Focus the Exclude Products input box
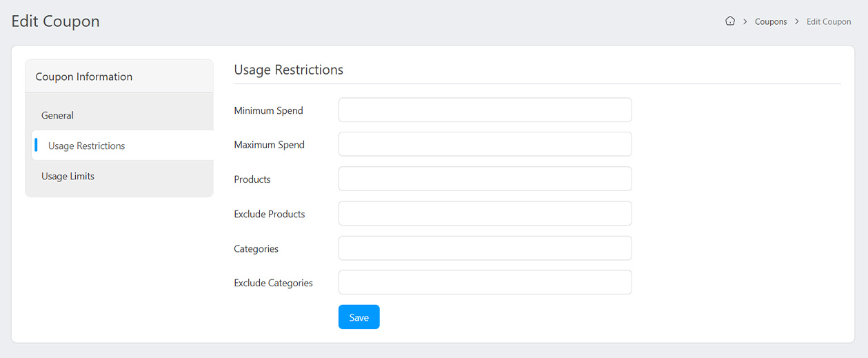The width and height of the screenshot is (868, 358). click(x=485, y=213)
